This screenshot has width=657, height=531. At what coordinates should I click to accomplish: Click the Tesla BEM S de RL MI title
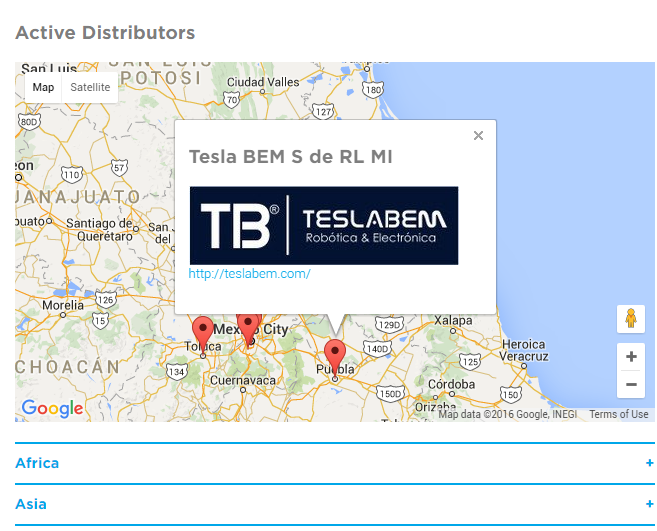click(x=291, y=157)
